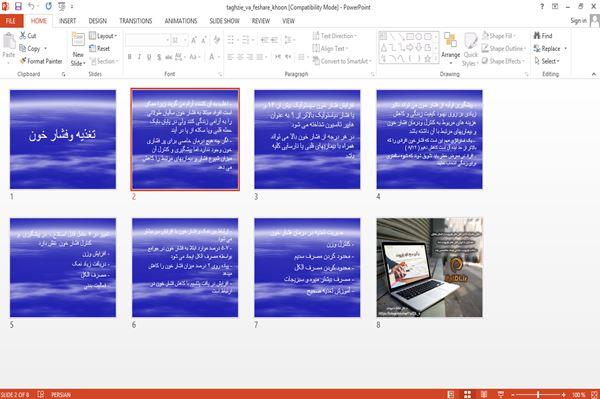Open the FILE tab
The image size is (600, 399).
coord(11,21)
